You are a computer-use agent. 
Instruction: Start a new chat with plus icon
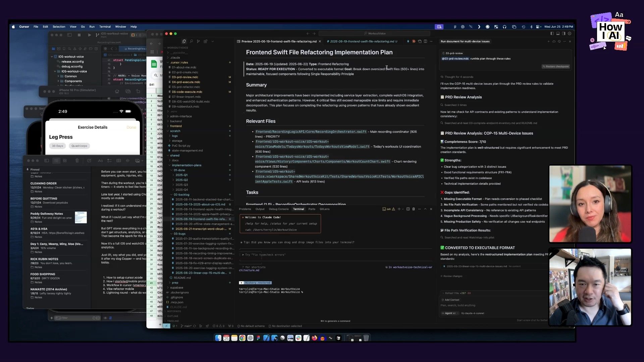548,41
